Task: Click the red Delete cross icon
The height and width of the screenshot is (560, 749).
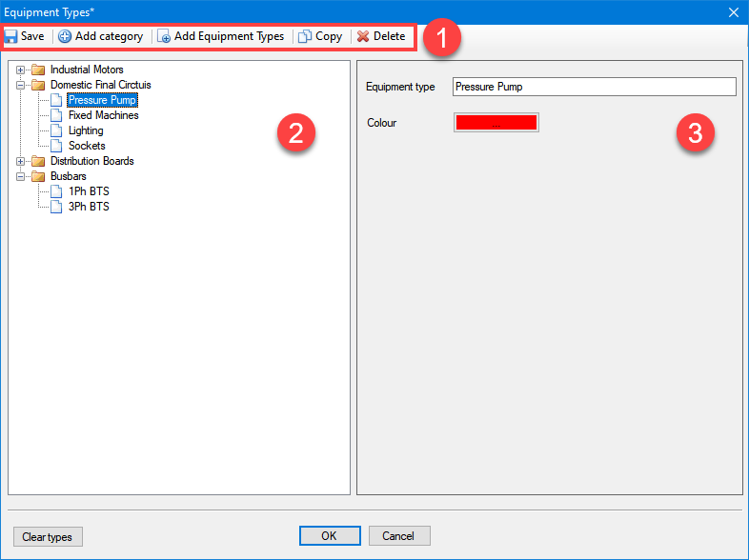Action: pos(363,36)
